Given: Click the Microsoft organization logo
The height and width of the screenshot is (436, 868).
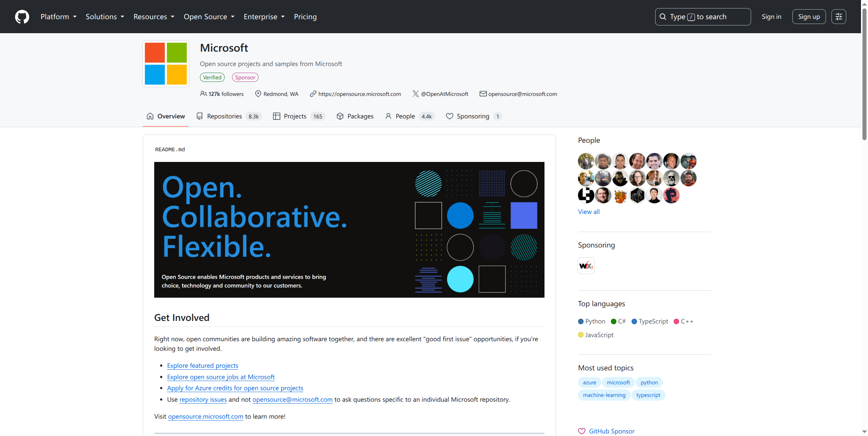Looking at the screenshot, I should 166,63.
